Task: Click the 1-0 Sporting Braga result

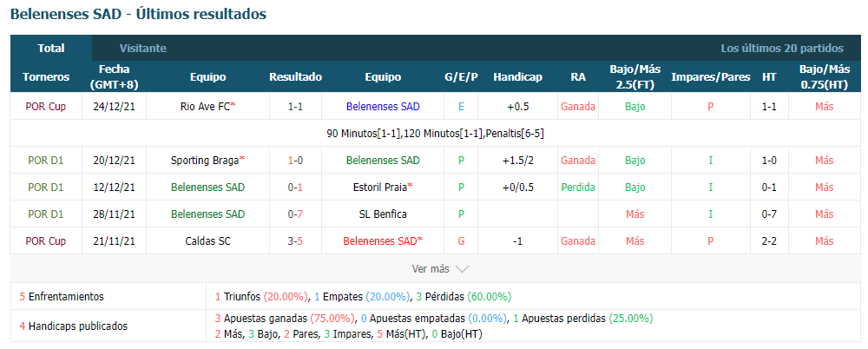Action: pyautogui.click(x=295, y=160)
